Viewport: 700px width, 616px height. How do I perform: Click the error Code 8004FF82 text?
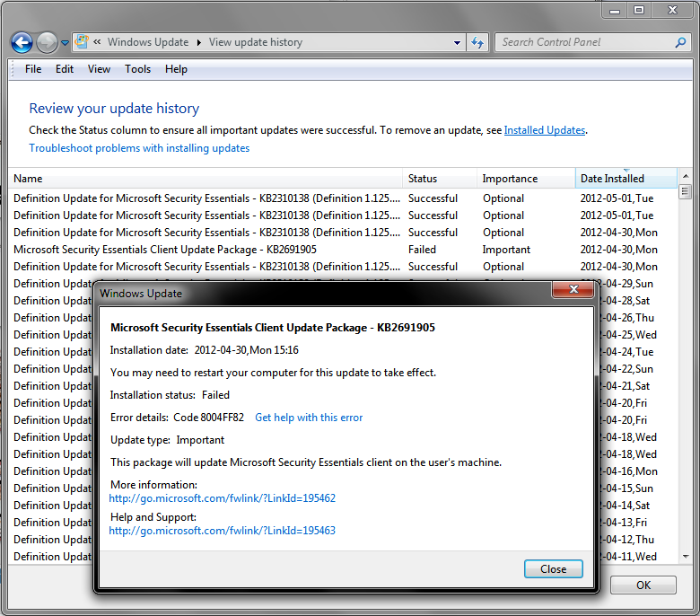pos(208,418)
